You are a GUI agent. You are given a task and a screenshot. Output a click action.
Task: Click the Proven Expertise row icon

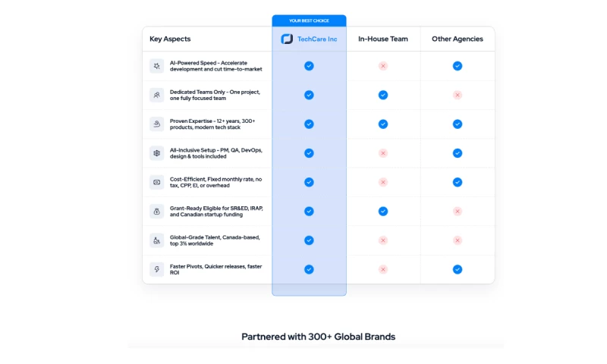[x=157, y=124]
